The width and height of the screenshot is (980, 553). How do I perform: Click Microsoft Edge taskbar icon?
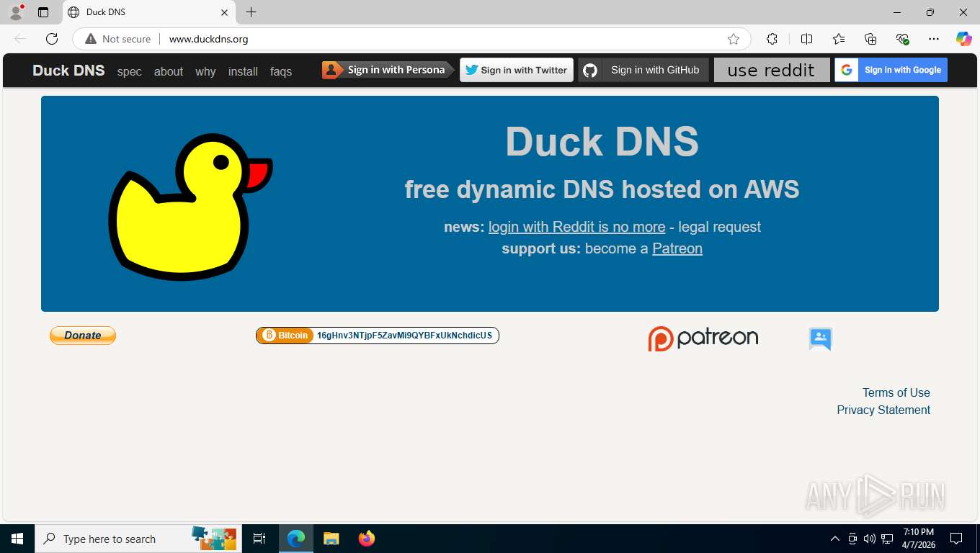[x=296, y=539]
